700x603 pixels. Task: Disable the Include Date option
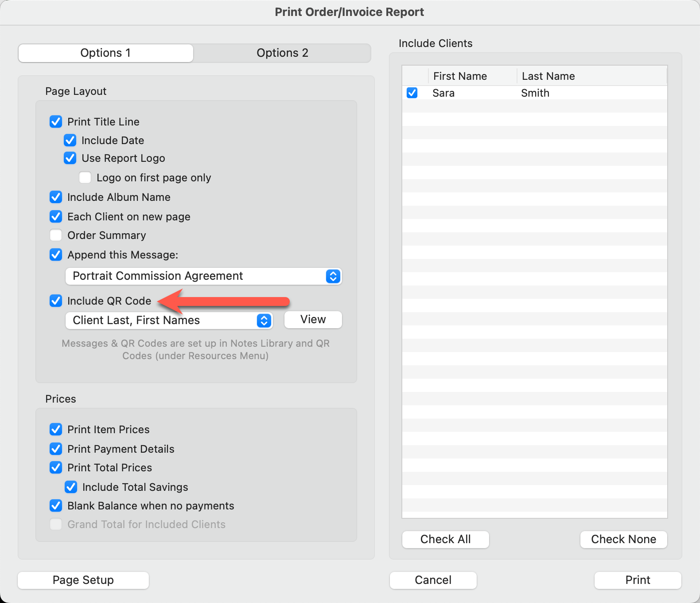[70, 140]
